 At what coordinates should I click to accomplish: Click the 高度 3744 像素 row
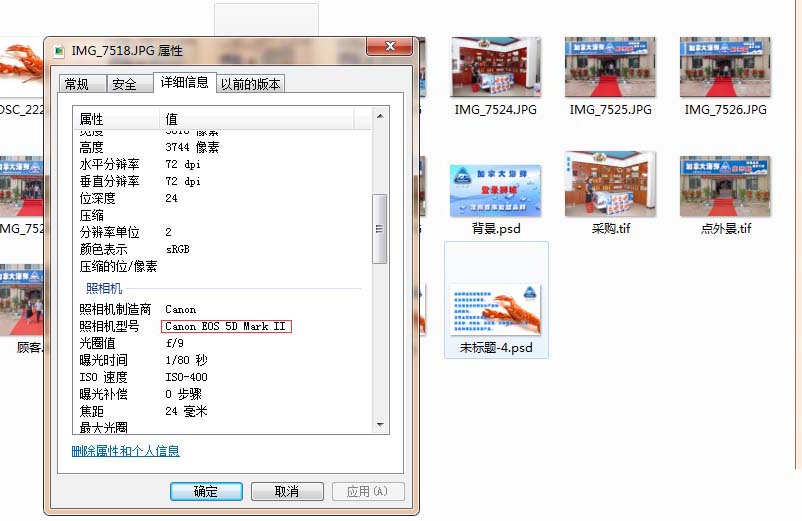(x=222, y=147)
